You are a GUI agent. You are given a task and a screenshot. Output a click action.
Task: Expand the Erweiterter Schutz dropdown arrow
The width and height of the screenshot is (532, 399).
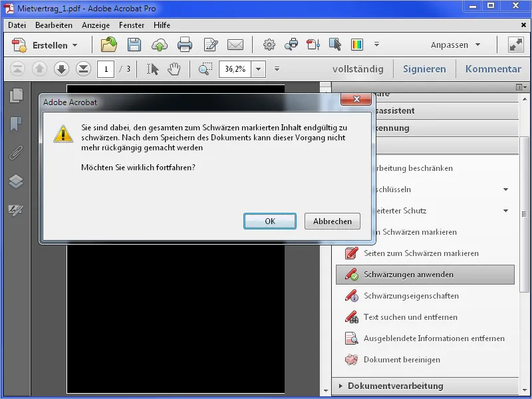click(505, 211)
